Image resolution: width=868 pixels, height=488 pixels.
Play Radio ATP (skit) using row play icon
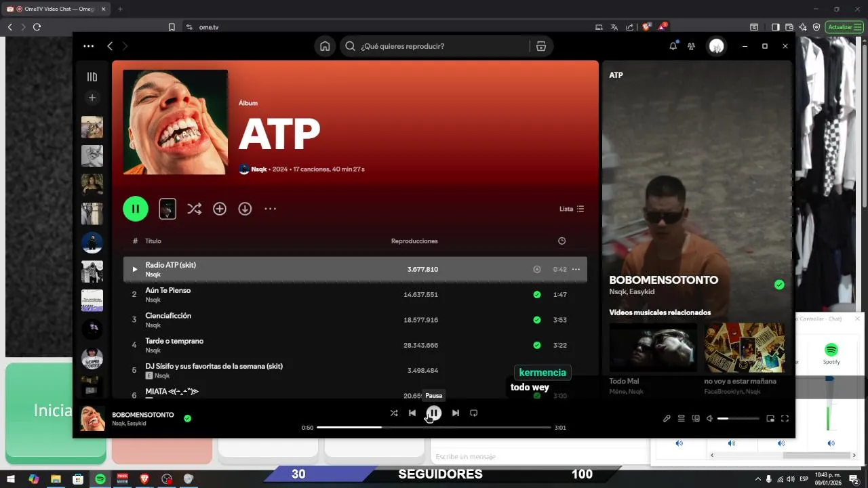134,269
